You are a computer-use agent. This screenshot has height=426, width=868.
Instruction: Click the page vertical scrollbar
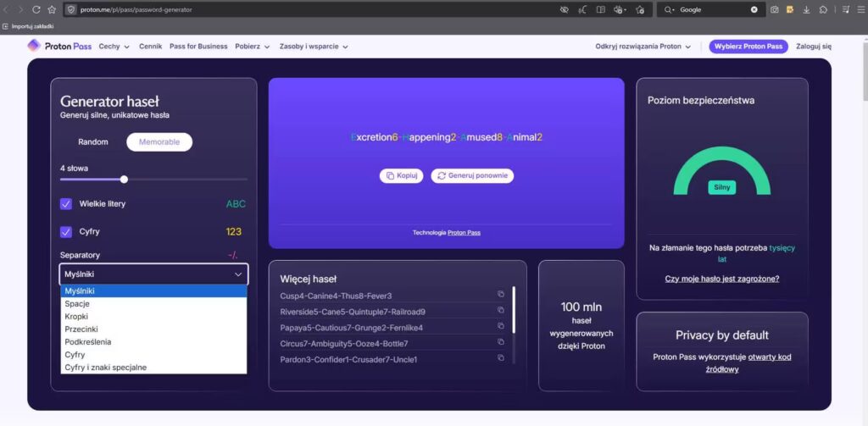click(x=864, y=69)
